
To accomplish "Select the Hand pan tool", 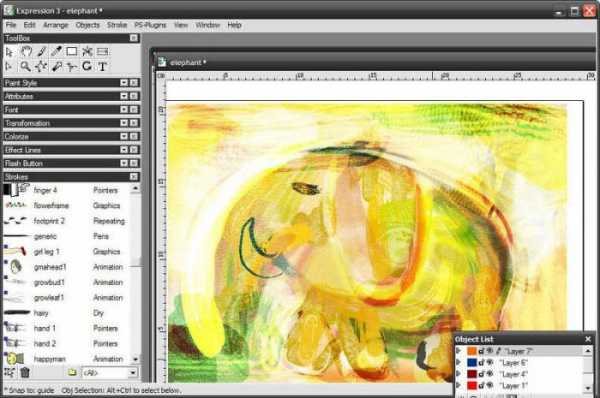I will click(x=26, y=51).
